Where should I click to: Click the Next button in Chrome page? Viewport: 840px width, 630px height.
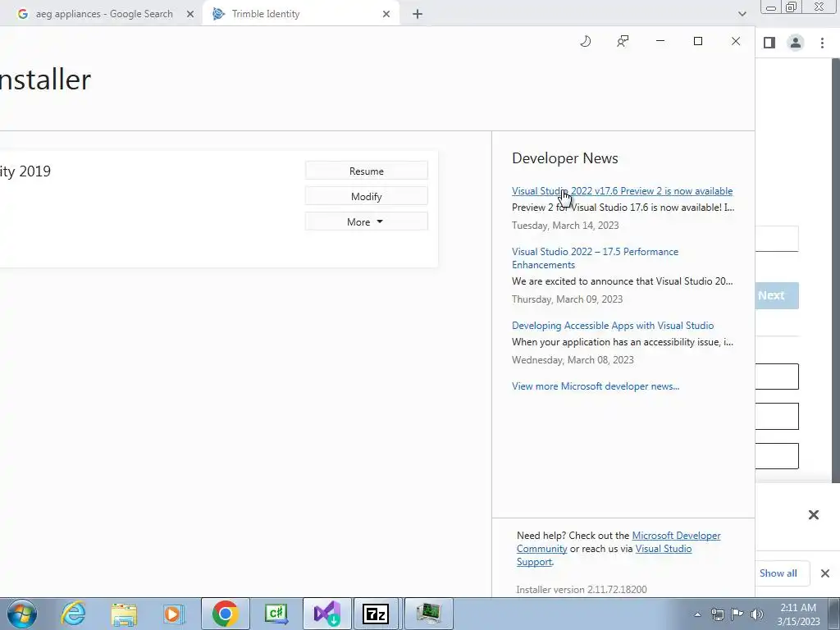(x=778, y=295)
